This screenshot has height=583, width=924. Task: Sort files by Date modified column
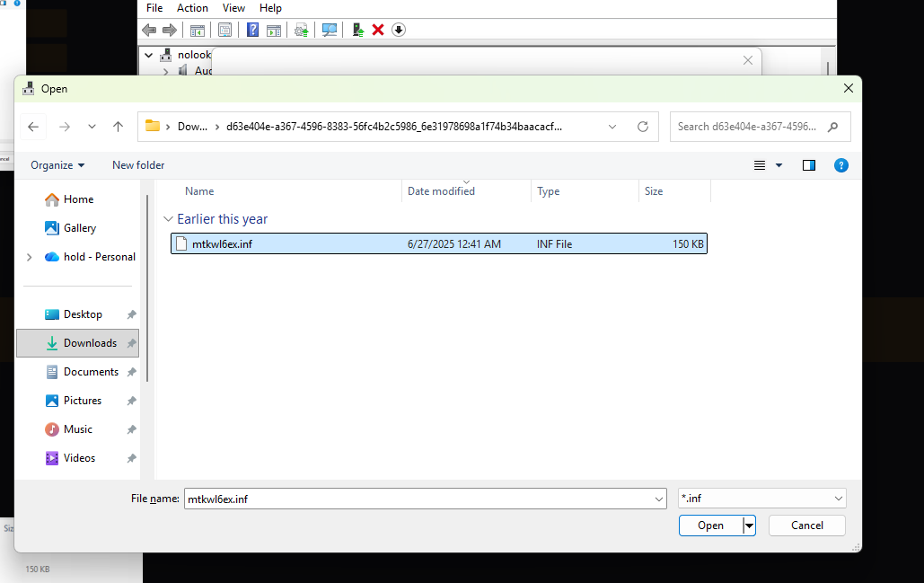pyautogui.click(x=442, y=191)
